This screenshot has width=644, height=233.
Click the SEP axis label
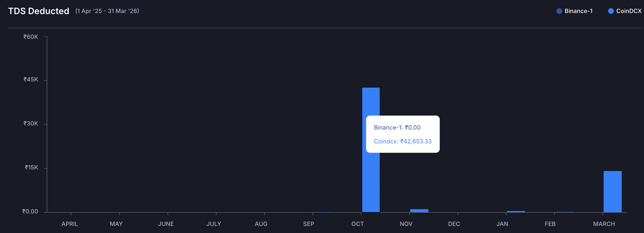(x=309, y=224)
